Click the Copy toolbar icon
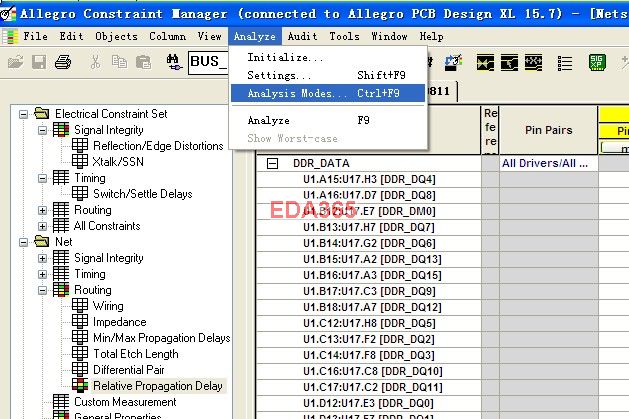 119,62
